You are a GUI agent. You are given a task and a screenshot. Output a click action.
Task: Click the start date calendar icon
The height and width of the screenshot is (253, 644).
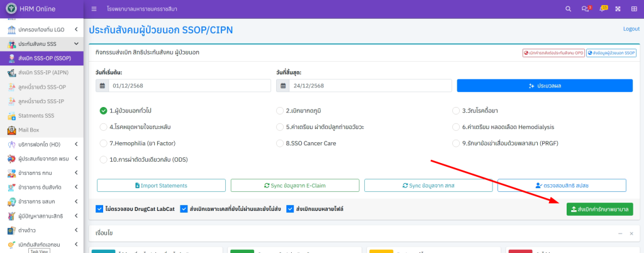(x=99, y=86)
